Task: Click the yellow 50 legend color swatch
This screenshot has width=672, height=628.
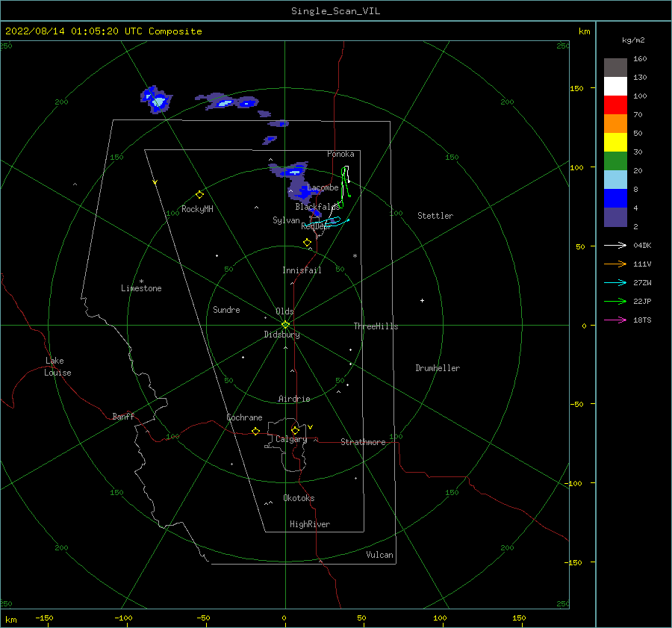Action: pyautogui.click(x=615, y=143)
